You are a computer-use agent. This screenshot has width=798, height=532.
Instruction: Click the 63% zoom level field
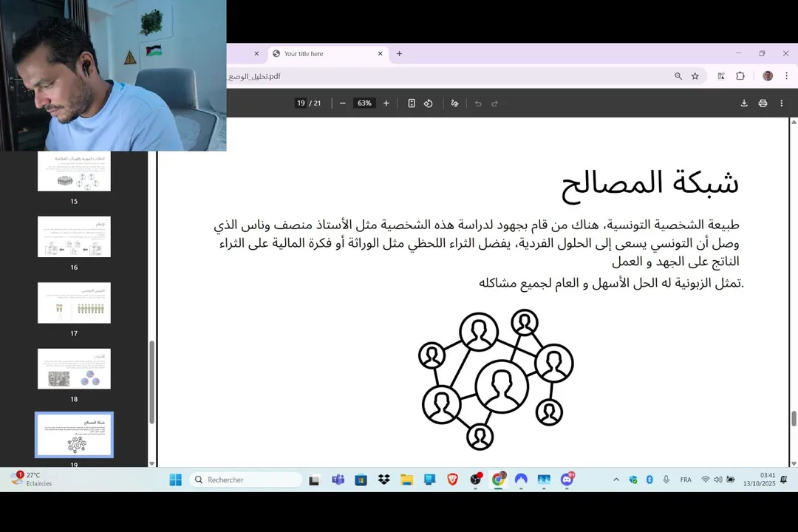364,103
